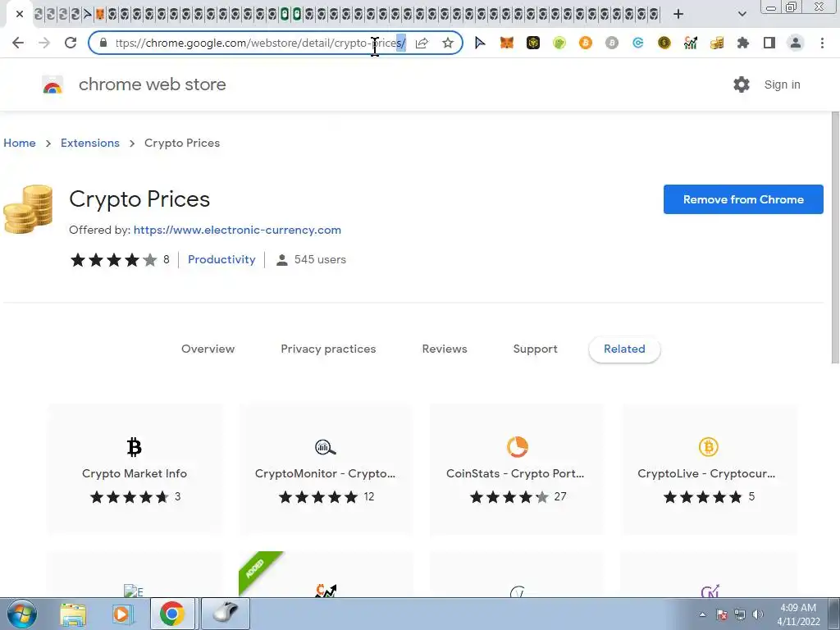Switch to the Privacy practices tab
The width and height of the screenshot is (840, 630).
(x=328, y=349)
